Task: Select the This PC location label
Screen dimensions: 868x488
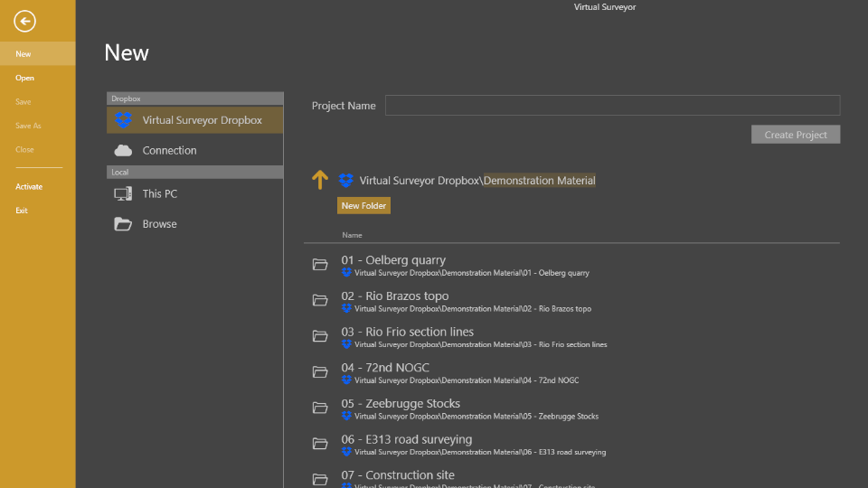Action: click(160, 193)
